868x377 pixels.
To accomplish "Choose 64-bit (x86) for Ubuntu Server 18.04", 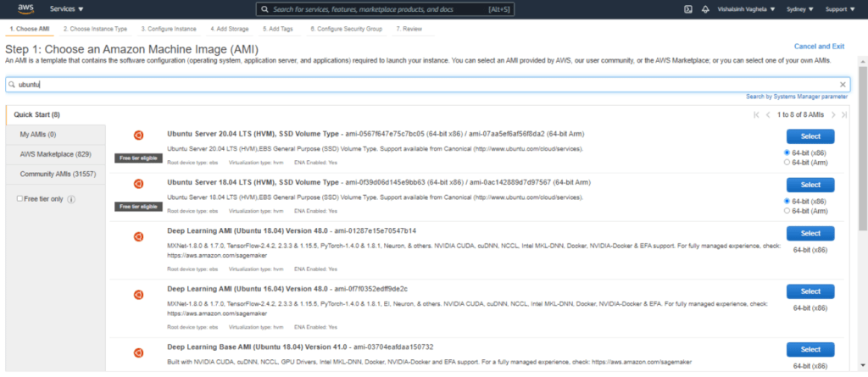I will pos(787,201).
